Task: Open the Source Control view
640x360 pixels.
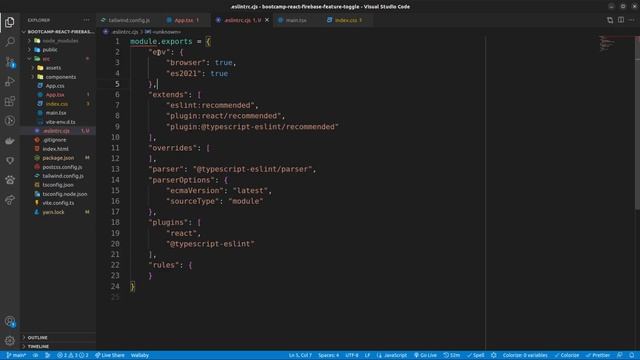Action: click(x=10, y=62)
